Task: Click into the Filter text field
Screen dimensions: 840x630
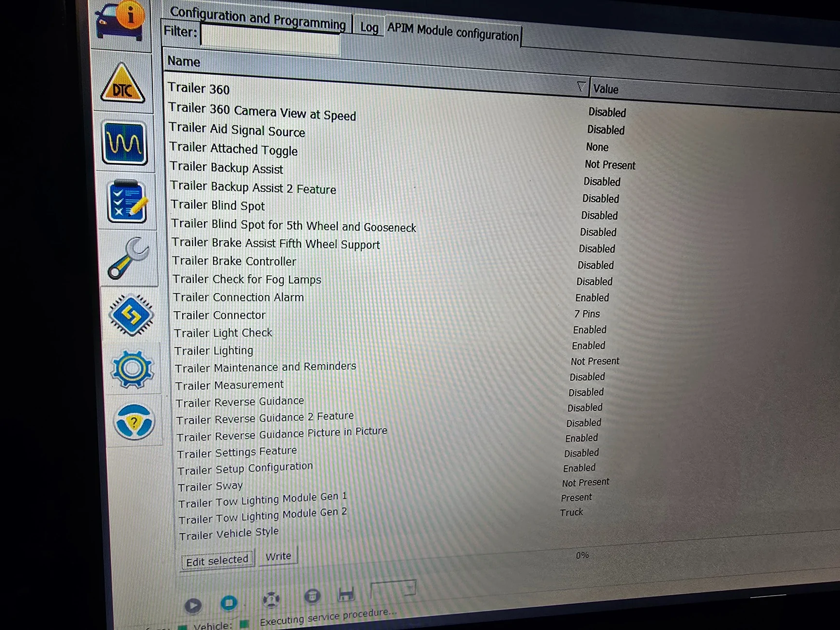Action: tap(270, 39)
